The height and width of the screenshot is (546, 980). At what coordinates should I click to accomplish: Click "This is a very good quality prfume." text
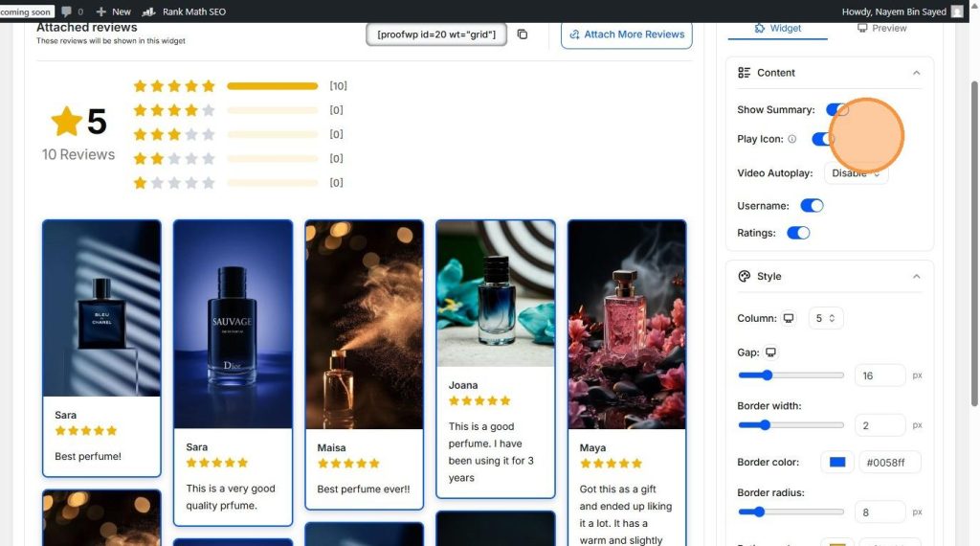231,496
